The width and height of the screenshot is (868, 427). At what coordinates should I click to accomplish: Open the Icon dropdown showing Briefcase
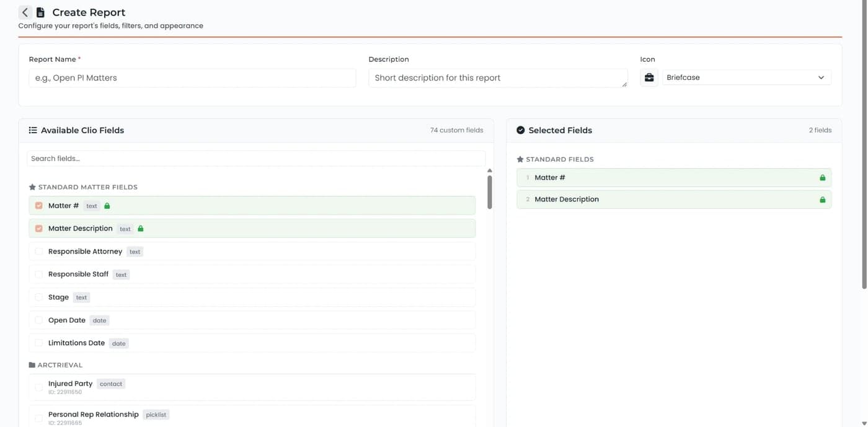pyautogui.click(x=746, y=77)
